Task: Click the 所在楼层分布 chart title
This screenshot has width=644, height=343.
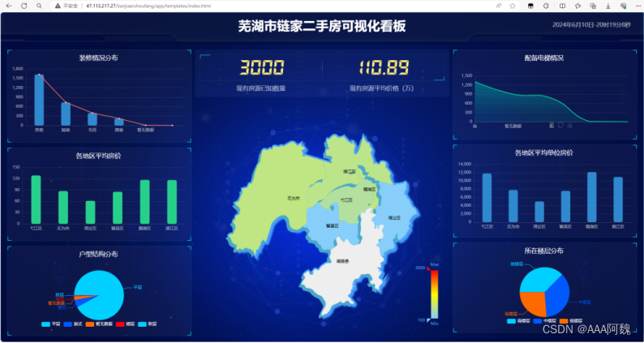Action: pos(544,251)
